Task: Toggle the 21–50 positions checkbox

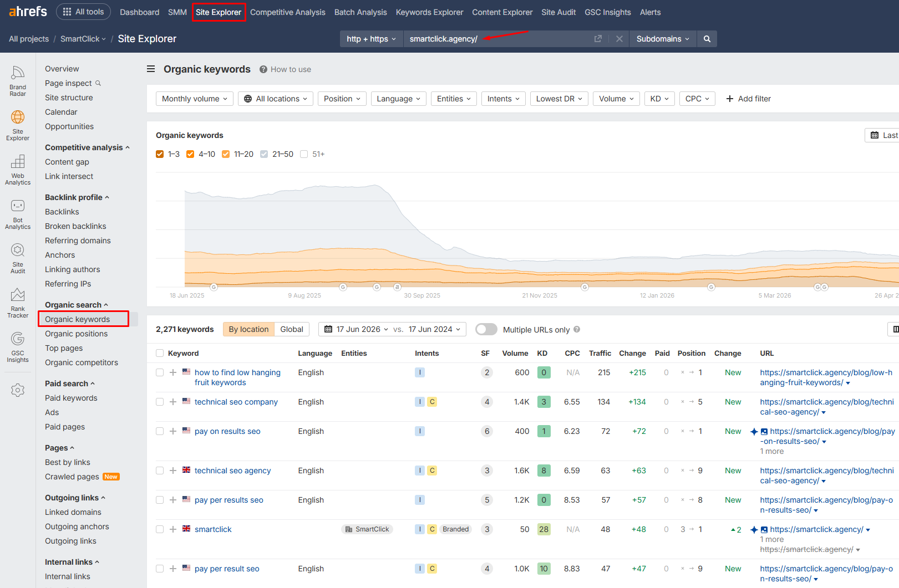Action: [x=264, y=154]
